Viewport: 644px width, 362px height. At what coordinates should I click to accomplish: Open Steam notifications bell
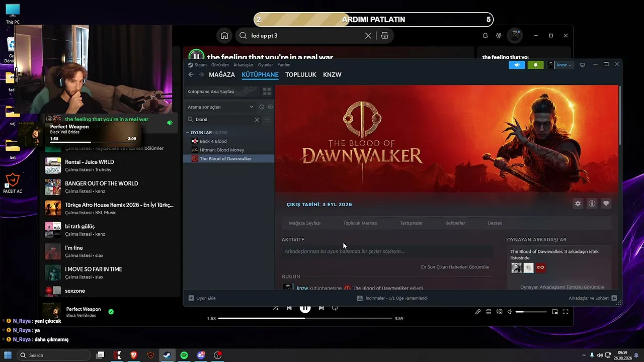pyautogui.click(x=535, y=65)
